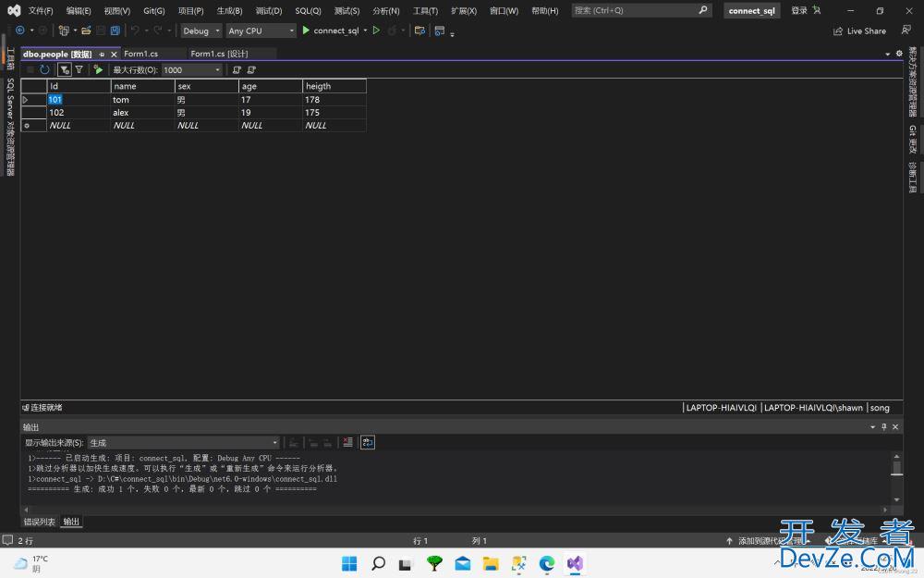
Task: Click the speech bubble icon in status bar
Action: (7, 540)
